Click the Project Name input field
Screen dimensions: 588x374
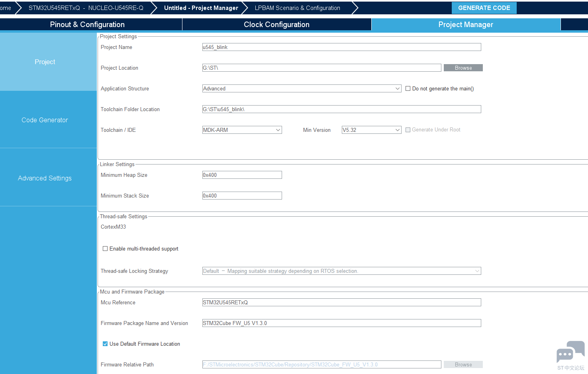coord(341,47)
